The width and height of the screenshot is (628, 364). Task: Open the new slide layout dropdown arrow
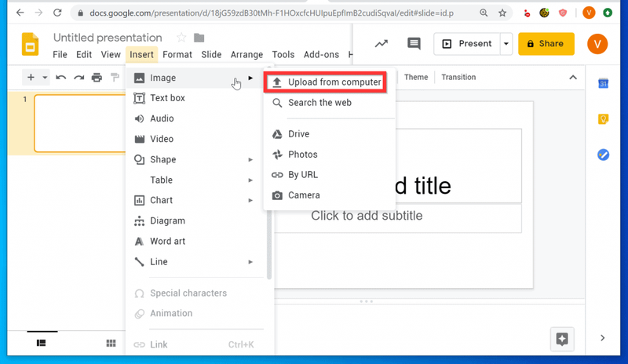45,78
